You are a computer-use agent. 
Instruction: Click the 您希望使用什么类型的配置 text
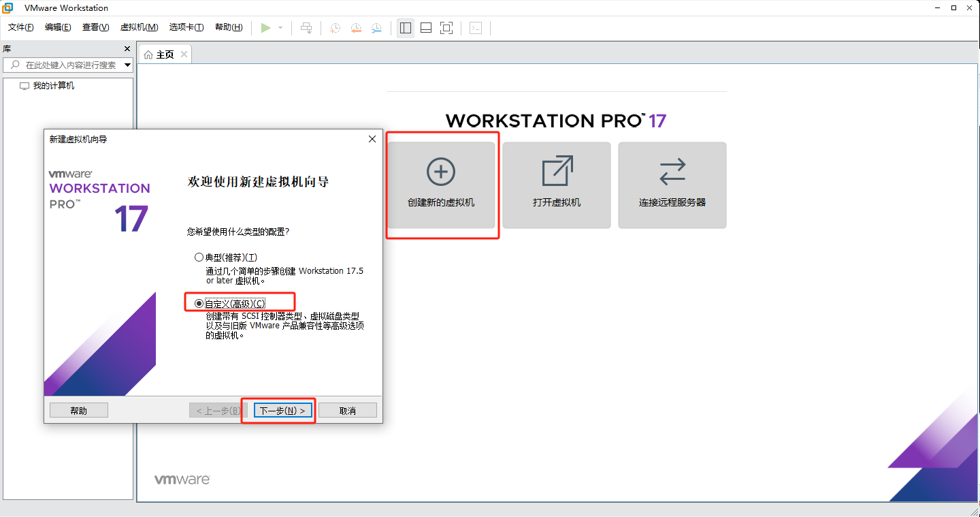click(238, 232)
